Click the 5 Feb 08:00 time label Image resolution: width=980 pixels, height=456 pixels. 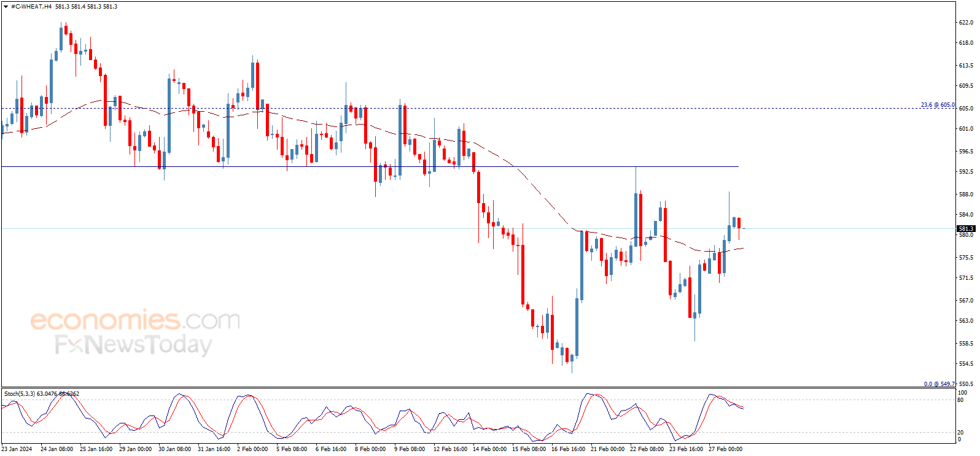click(292, 449)
